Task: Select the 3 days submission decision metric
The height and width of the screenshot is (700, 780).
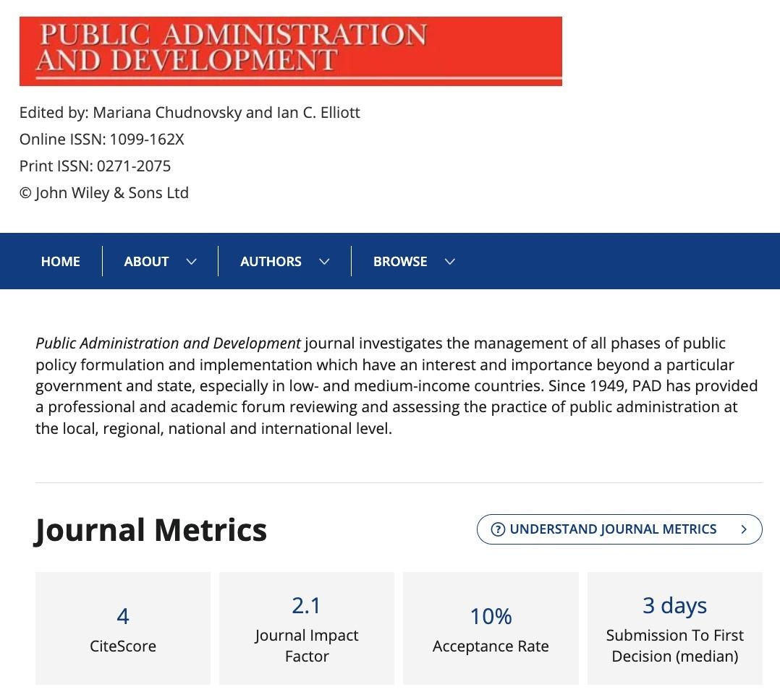Action: [674, 605]
